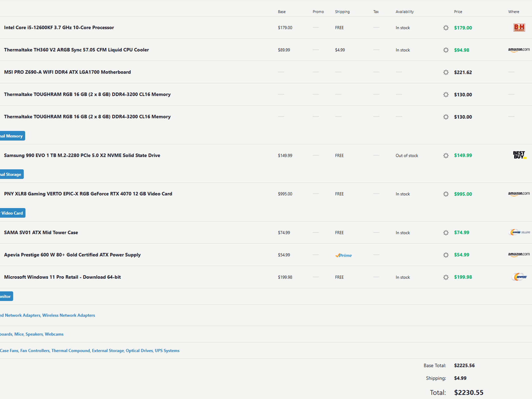Open the SAMA SV01 ATX Mid Tower Case link
Screen dimensions: 532x399
pos(41,232)
